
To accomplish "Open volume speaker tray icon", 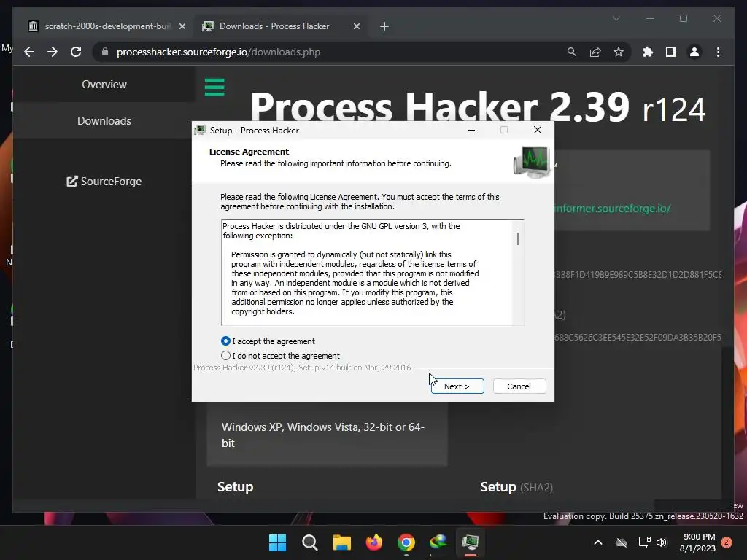I will click(662, 542).
